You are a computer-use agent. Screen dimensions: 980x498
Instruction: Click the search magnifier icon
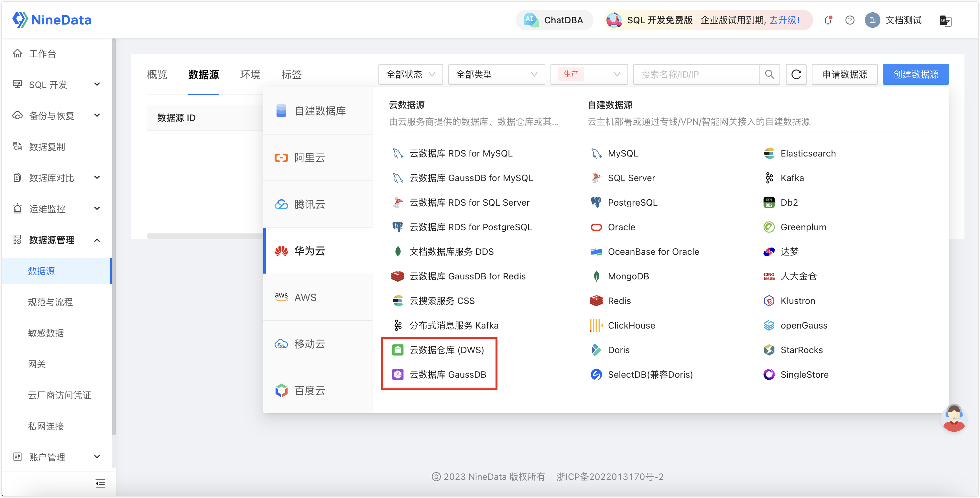(769, 75)
